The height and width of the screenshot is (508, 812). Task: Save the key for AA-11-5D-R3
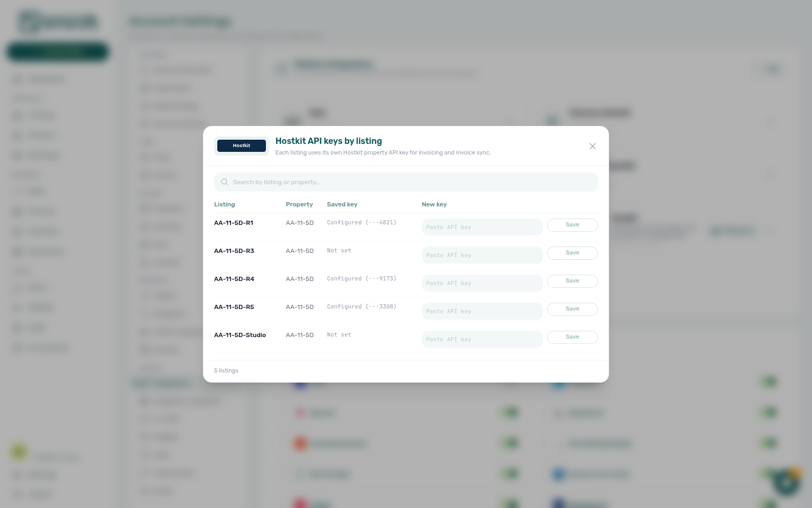[572, 253]
